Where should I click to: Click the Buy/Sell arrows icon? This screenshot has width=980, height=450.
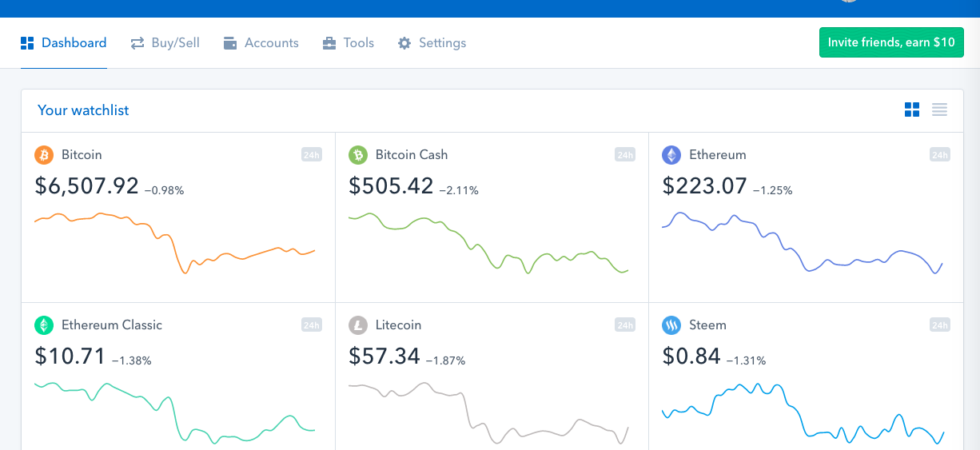137,43
